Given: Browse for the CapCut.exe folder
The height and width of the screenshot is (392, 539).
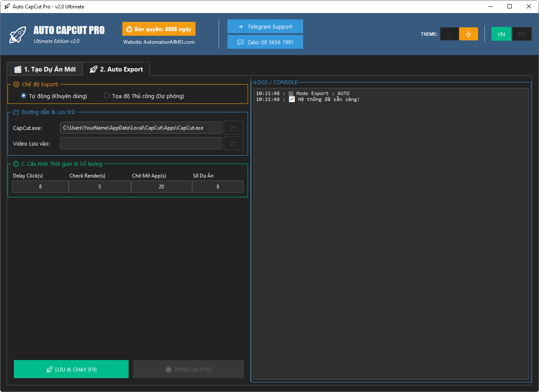Looking at the screenshot, I should click(x=233, y=128).
